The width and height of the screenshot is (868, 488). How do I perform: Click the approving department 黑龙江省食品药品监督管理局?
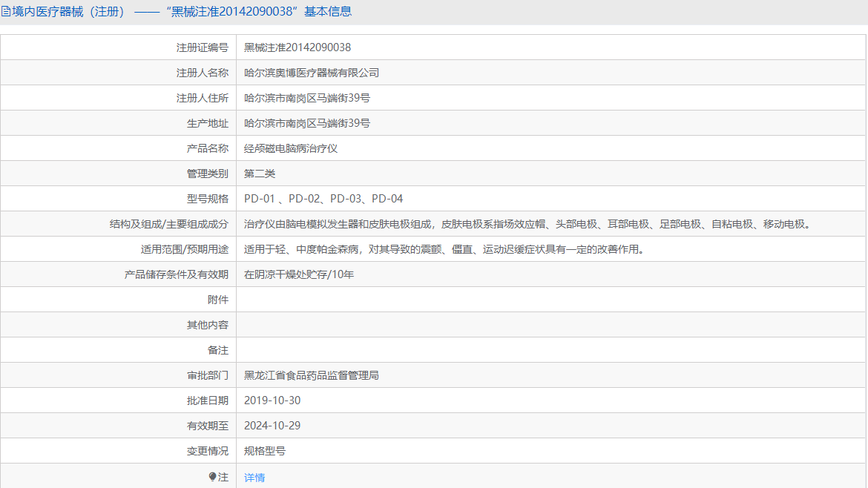coord(312,375)
